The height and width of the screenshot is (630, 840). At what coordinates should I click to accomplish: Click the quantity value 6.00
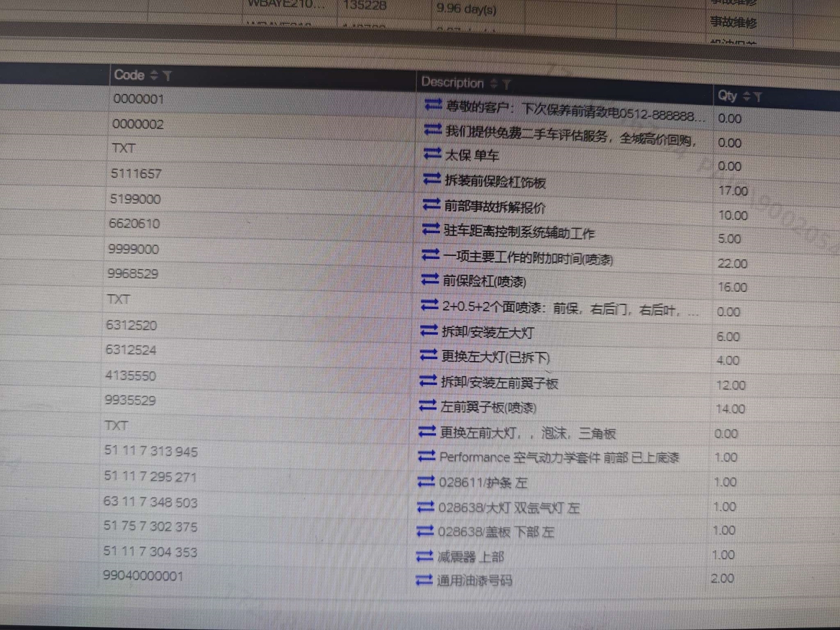point(728,337)
